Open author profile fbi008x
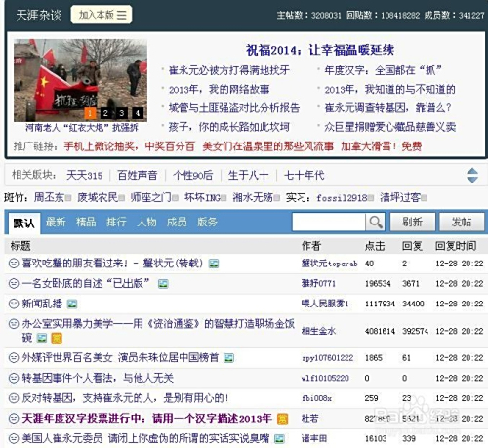Viewport: 488px width, 448px height. [x=316, y=398]
